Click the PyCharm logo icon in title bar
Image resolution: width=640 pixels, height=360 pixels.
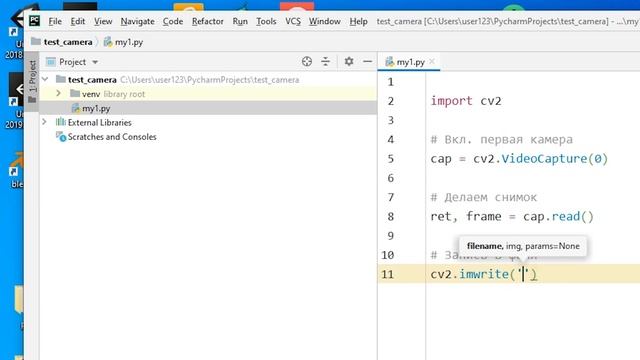[x=35, y=21]
